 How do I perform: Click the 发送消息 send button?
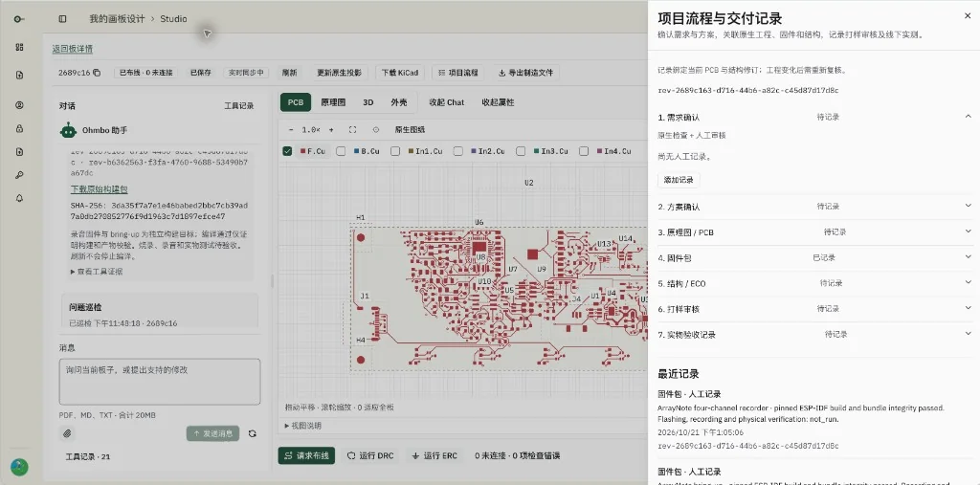coord(212,433)
